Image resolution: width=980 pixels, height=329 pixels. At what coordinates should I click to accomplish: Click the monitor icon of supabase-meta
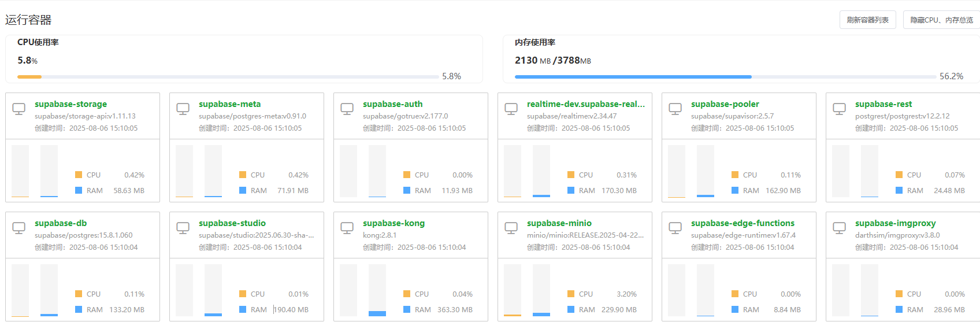coord(183,109)
